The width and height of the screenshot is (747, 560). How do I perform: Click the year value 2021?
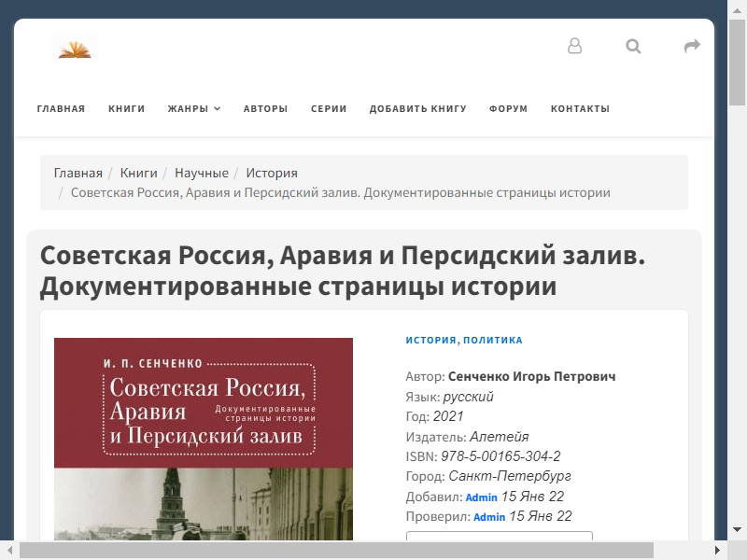point(448,416)
